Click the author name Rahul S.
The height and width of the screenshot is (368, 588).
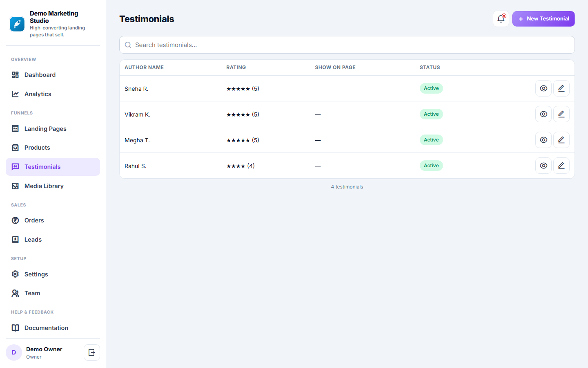136,166
